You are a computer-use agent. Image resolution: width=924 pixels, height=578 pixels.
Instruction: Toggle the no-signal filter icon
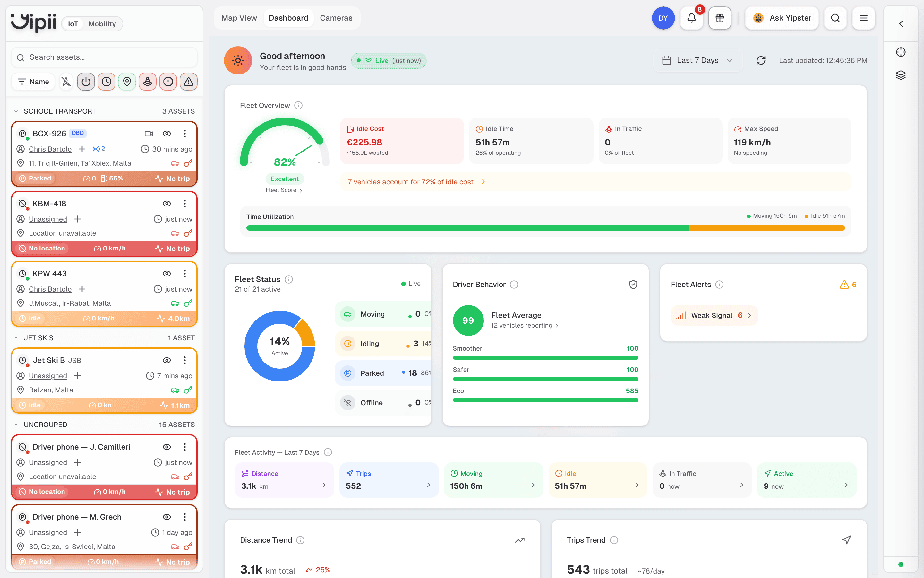click(66, 82)
